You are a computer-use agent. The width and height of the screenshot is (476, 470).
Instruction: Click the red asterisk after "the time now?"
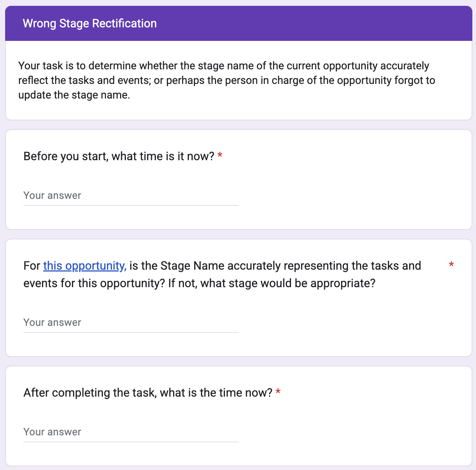278,393
